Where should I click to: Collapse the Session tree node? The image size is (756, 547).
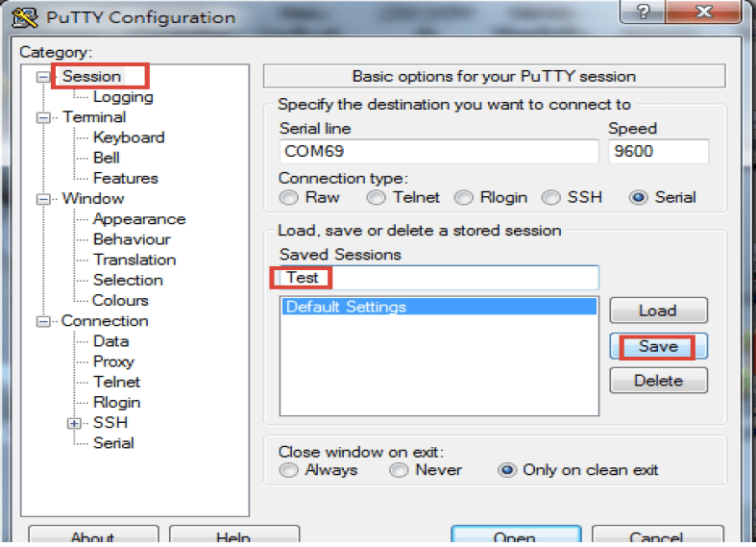(43, 77)
